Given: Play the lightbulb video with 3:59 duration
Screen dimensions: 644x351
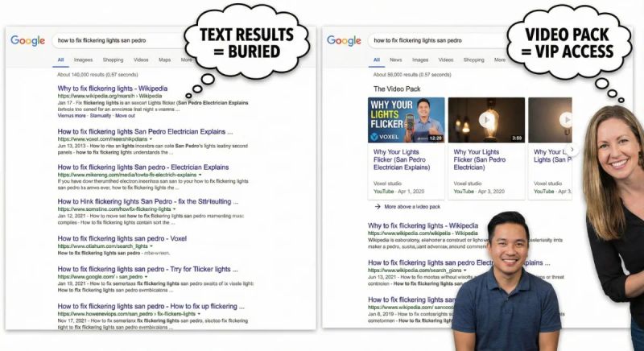Looking at the screenshot, I should pos(486,120).
